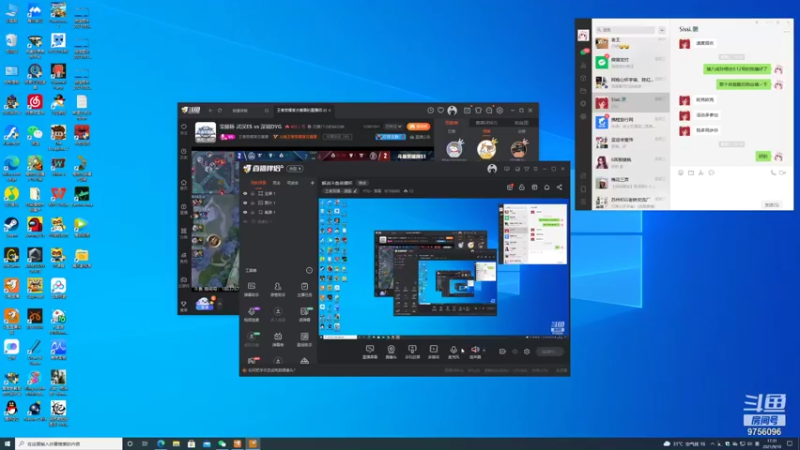Switch to third scene tab in streaming tool
Viewport: 800px width, 450px height.
point(292,183)
